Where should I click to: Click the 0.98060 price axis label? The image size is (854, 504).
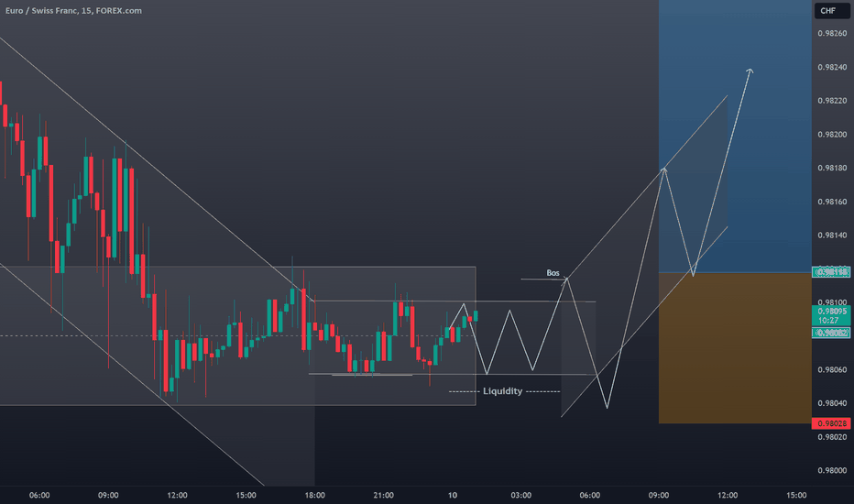[832, 370]
